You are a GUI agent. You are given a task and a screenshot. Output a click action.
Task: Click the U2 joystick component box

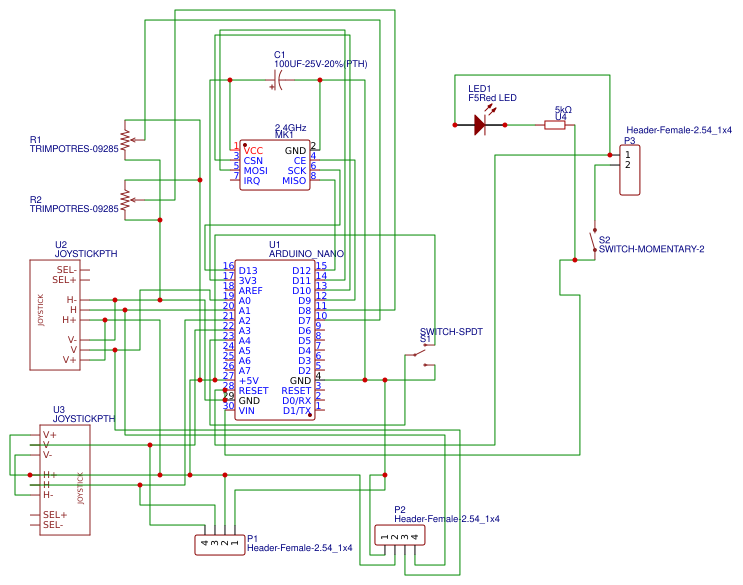[x=55, y=315]
